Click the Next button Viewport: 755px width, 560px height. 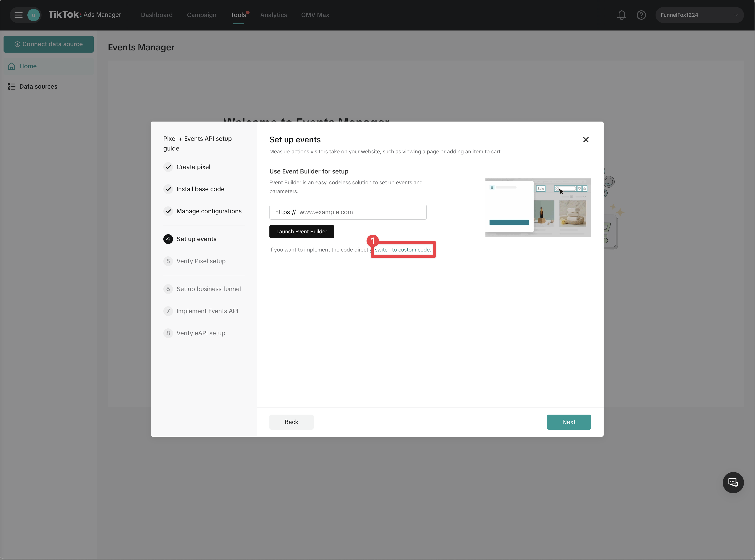(568, 422)
